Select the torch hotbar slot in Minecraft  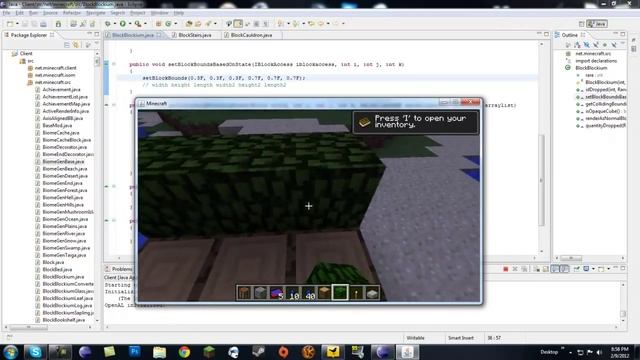click(356, 293)
